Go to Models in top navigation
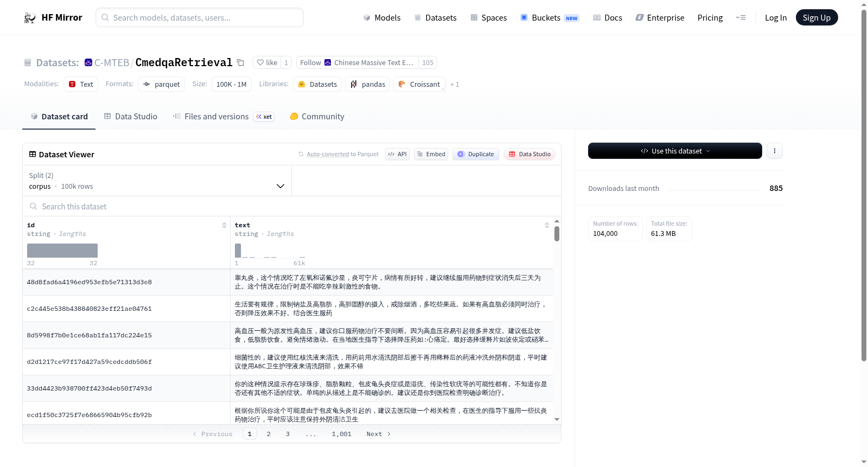 (x=382, y=17)
